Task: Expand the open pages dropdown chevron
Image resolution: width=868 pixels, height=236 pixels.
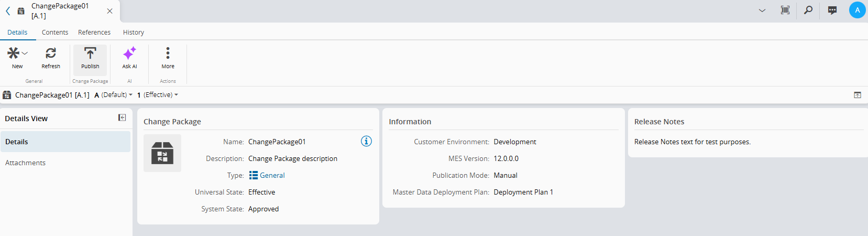Action: (x=762, y=10)
